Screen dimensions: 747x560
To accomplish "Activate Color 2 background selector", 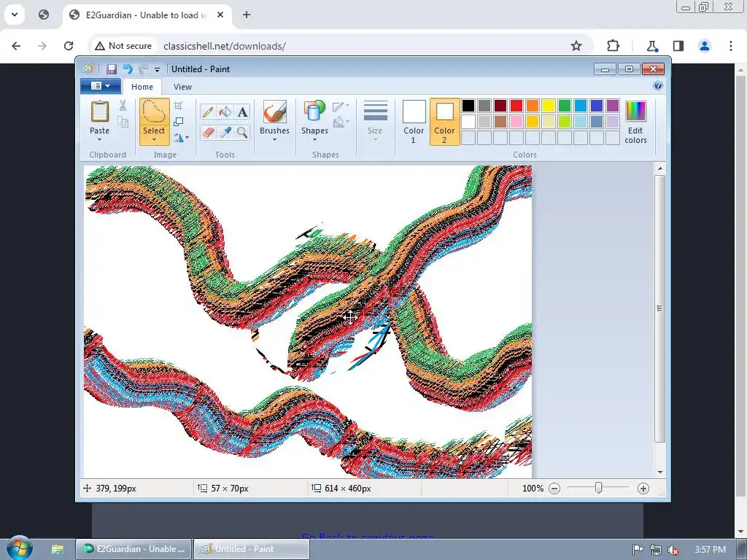I will coord(444,122).
